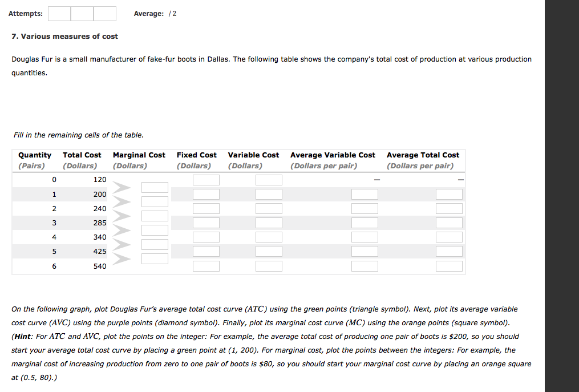Click the Variable Cost cell for quantity 2
The width and height of the screenshot is (579, 392).
tap(269, 208)
